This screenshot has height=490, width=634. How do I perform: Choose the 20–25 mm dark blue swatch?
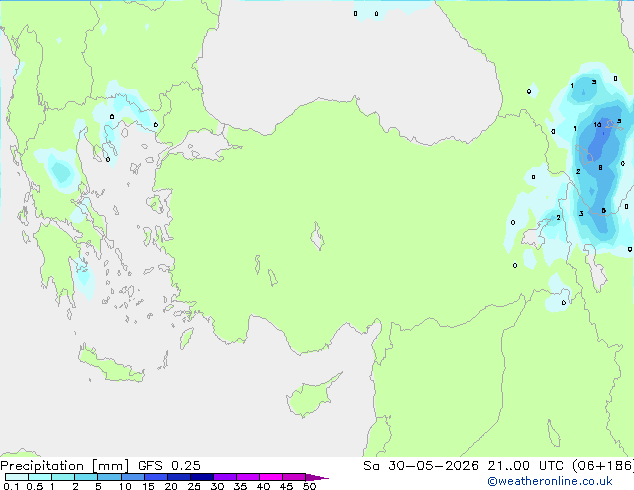coord(179,477)
